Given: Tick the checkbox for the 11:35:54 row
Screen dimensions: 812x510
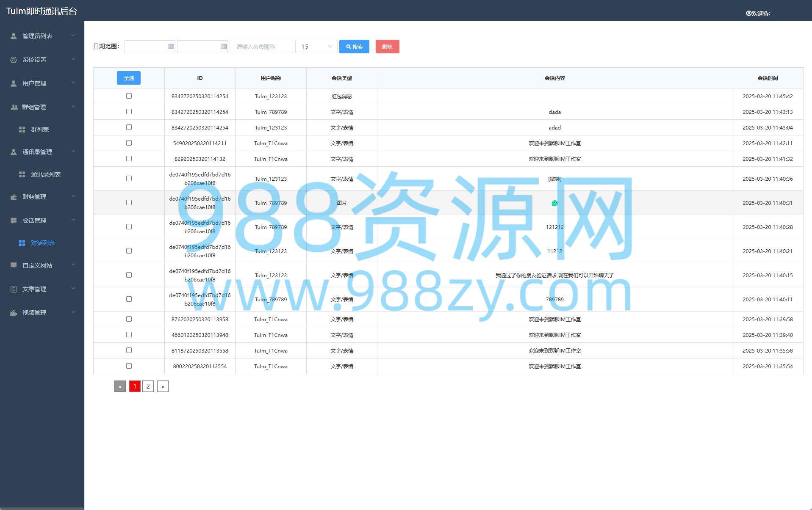Looking at the screenshot, I should pyautogui.click(x=129, y=366).
